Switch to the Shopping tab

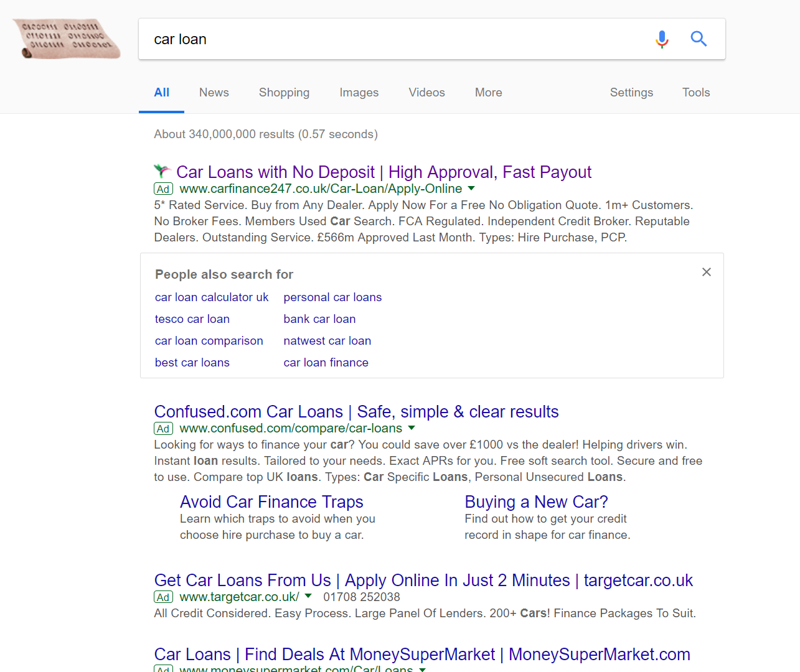(284, 93)
